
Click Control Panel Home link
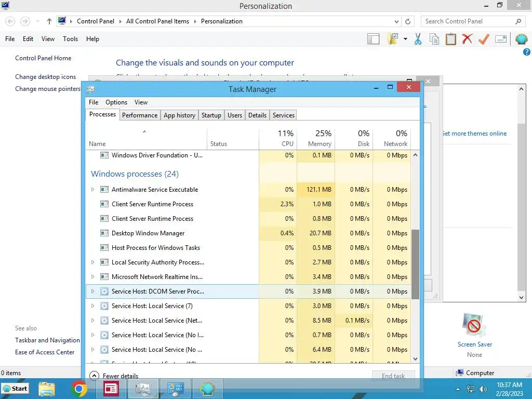pos(43,58)
